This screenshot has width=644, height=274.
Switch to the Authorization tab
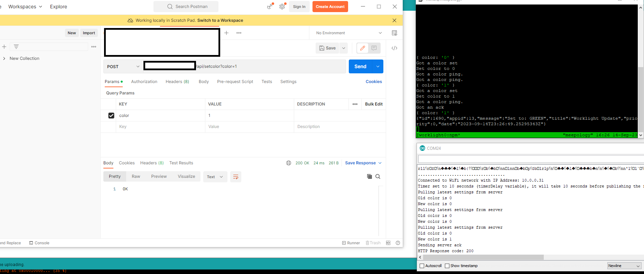[144, 82]
